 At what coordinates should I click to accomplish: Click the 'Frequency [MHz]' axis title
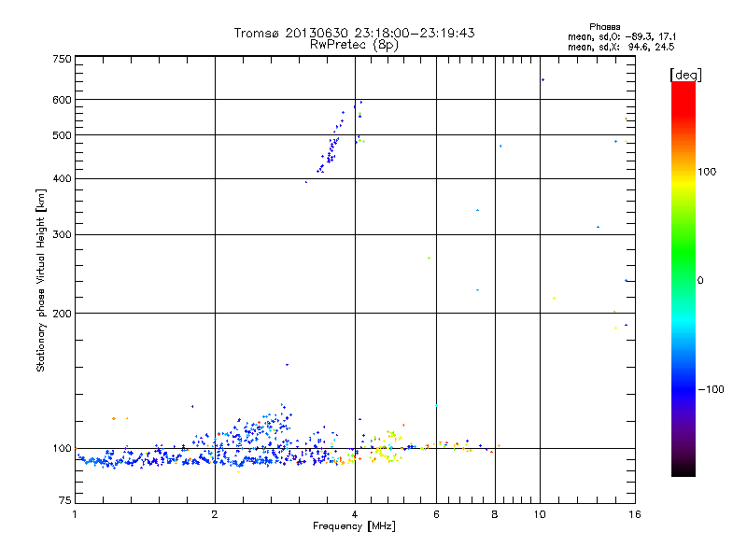[354, 526]
